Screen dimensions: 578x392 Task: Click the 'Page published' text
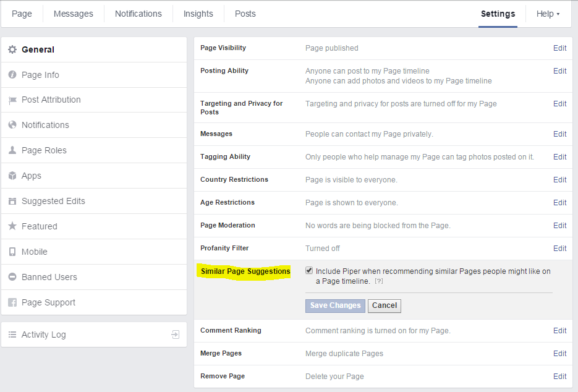[332, 48]
